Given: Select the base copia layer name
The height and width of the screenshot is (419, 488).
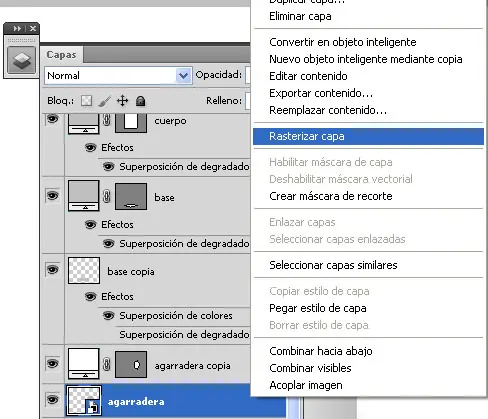Looking at the screenshot, I should [131, 271].
